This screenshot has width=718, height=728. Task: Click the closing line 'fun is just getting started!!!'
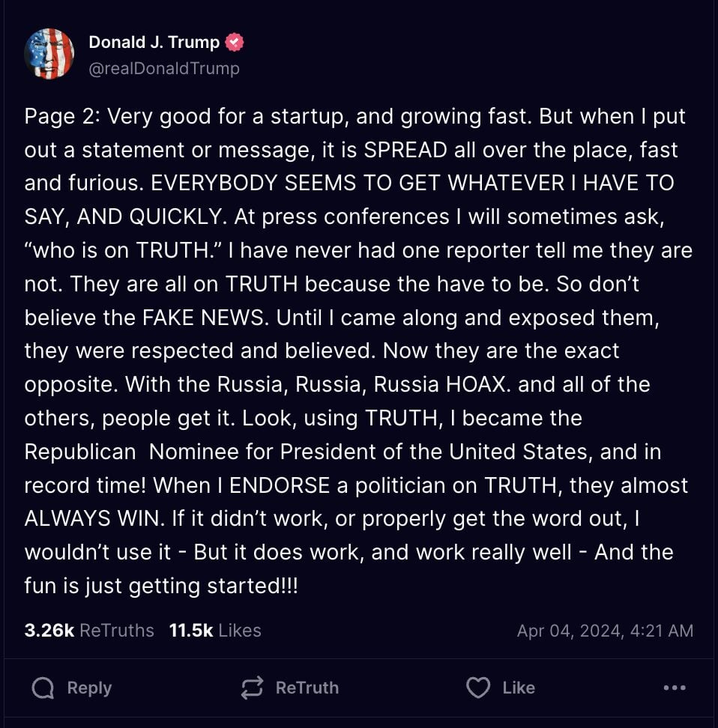point(161,586)
